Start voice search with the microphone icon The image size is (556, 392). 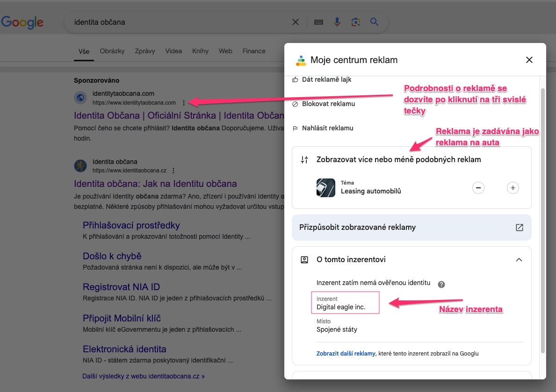(x=337, y=22)
